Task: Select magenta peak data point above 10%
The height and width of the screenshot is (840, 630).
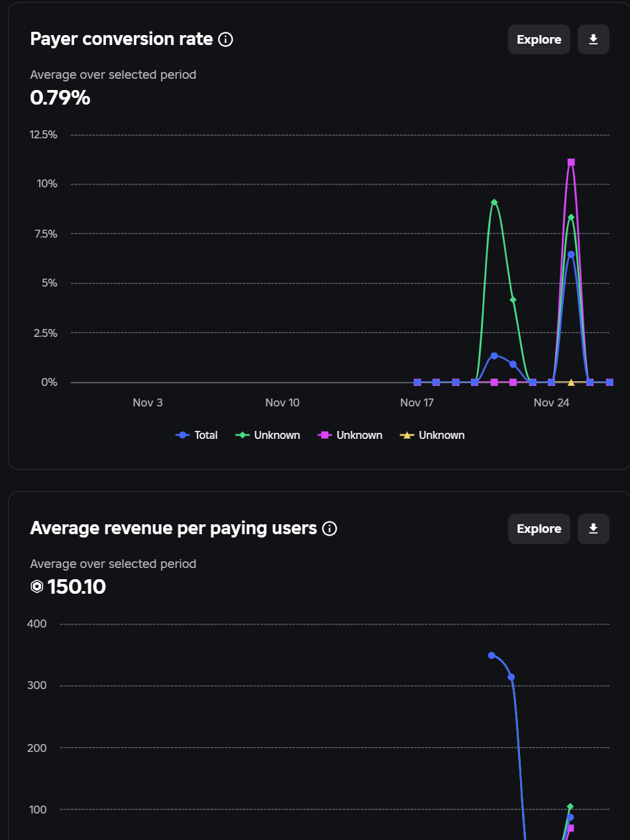Action: click(571, 162)
